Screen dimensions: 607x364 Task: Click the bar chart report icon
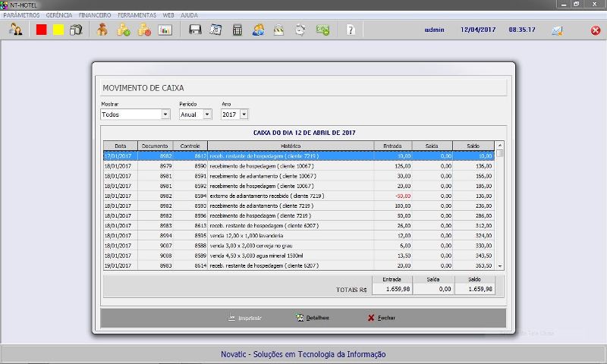point(165,30)
